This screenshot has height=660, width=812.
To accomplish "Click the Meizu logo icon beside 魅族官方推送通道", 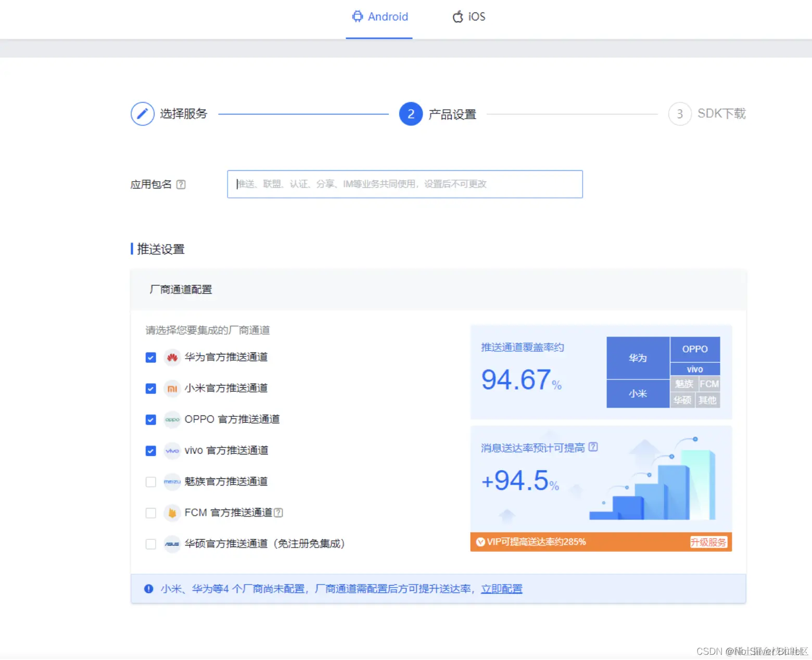I will click(x=172, y=481).
